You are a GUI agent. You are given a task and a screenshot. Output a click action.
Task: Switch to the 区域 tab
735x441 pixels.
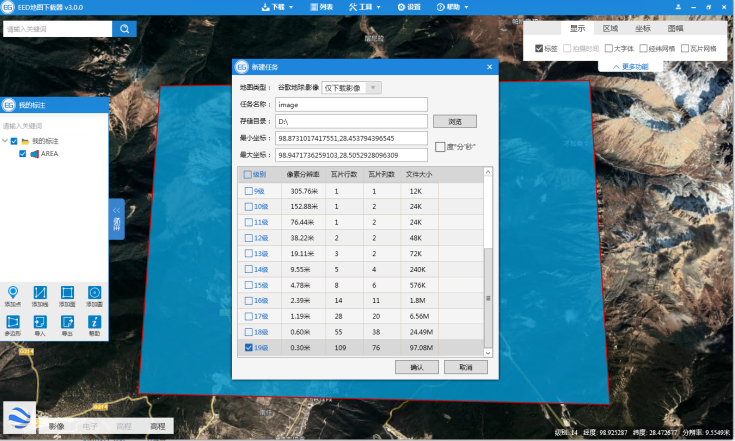pos(610,29)
